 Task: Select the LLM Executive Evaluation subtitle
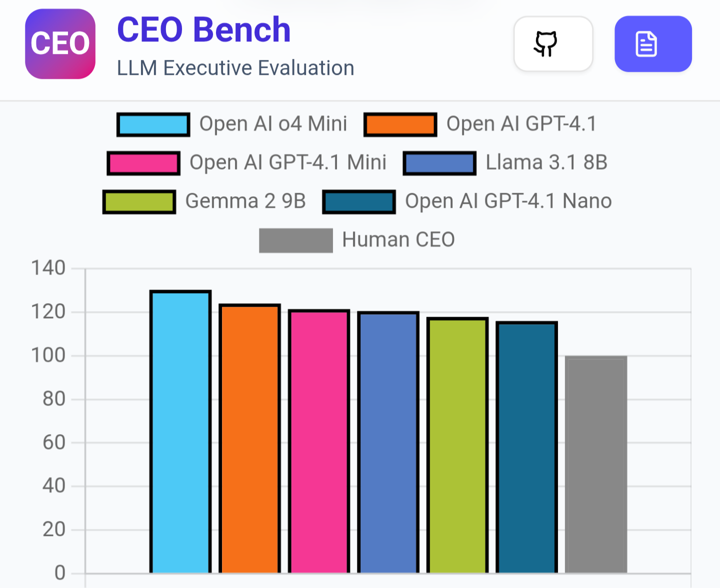click(x=235, y=68)
